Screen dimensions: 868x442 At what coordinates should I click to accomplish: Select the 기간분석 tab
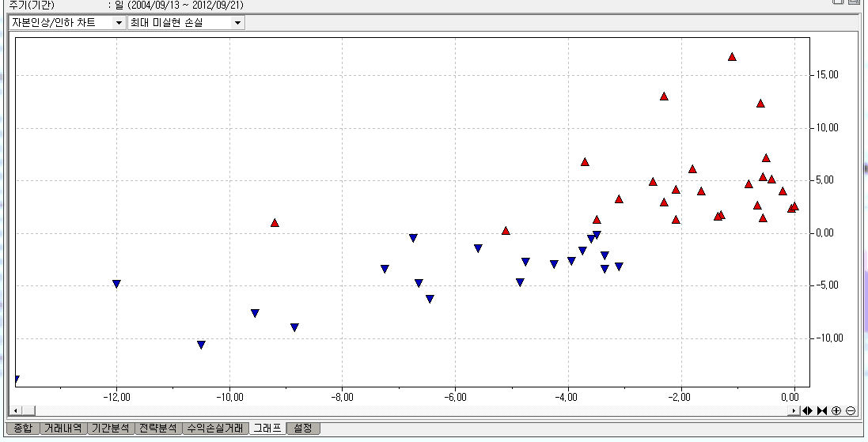110,429
